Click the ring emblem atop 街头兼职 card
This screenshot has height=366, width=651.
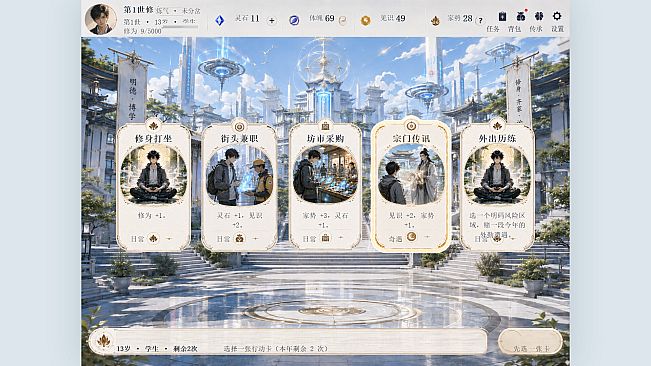tap(240, 126)
